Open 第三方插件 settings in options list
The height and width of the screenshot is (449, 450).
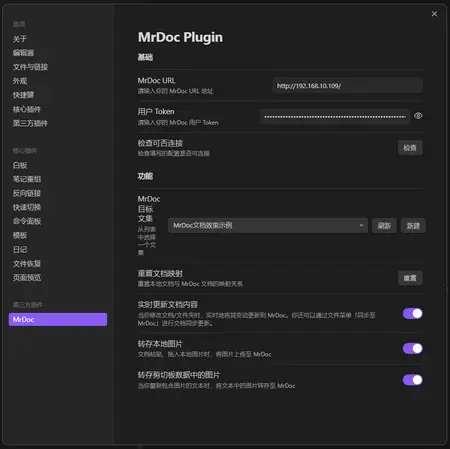pos(30,123)
